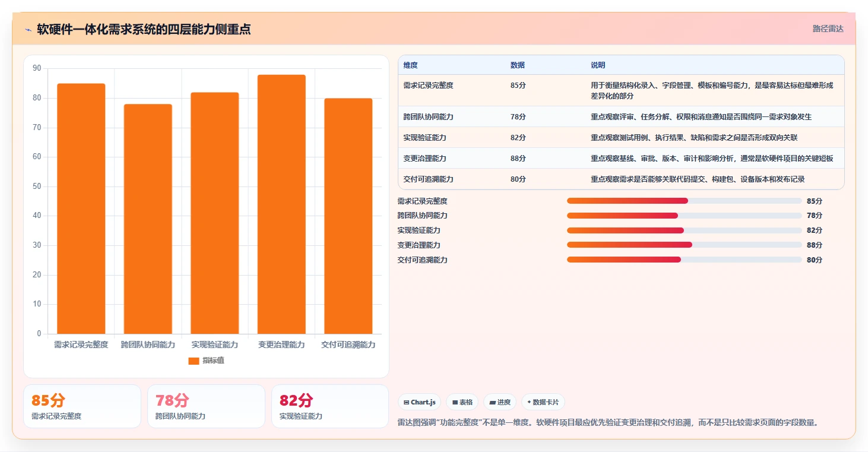
Task: Open the 82分 实现验证能力 data card
Action: pyautogui.click(x=330, y=406)
